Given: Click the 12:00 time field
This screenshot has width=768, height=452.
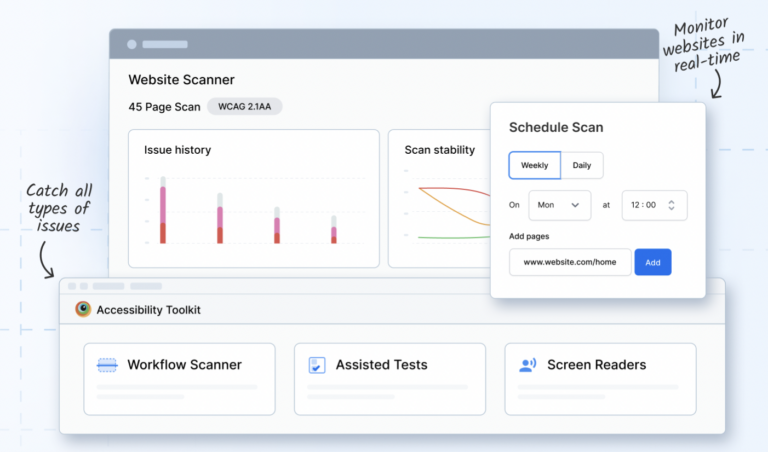Looking at the screenshot, I should click(644, 205).
